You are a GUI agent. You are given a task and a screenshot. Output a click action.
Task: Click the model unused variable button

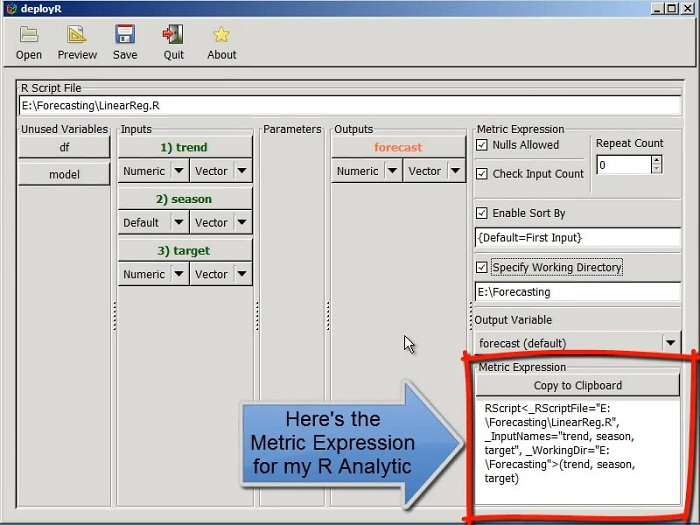(64, 174)
